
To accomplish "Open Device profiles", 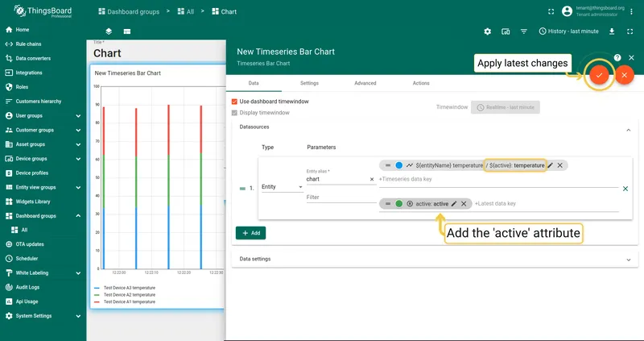I will point(43,173).
